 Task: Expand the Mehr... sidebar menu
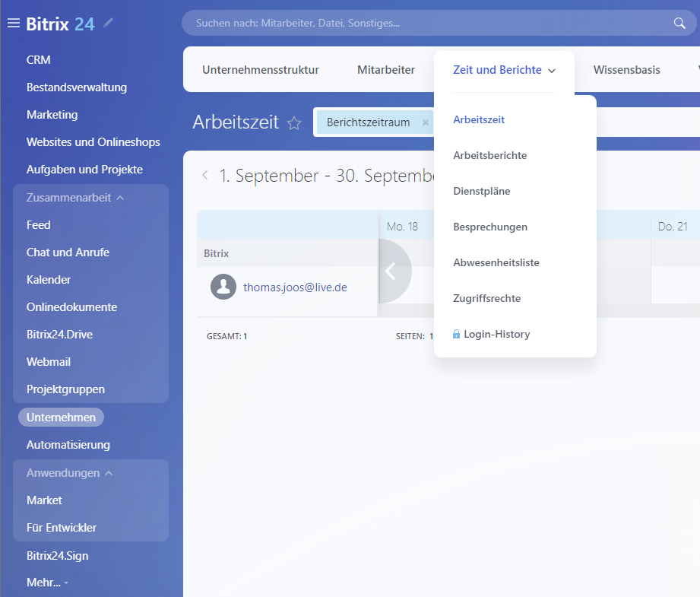47,583
